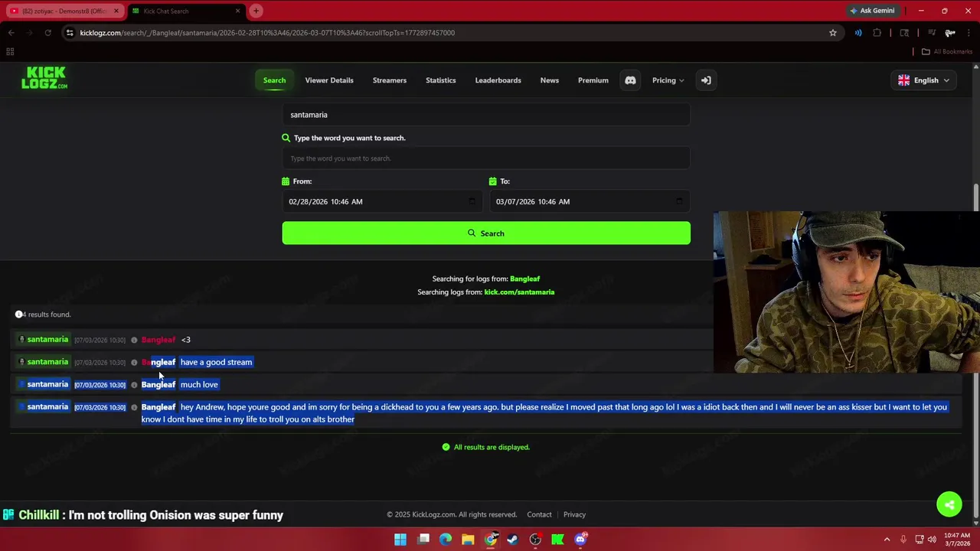Click info icon beside 'much love' message
The image size is (980, 551).
coord(134,385)
